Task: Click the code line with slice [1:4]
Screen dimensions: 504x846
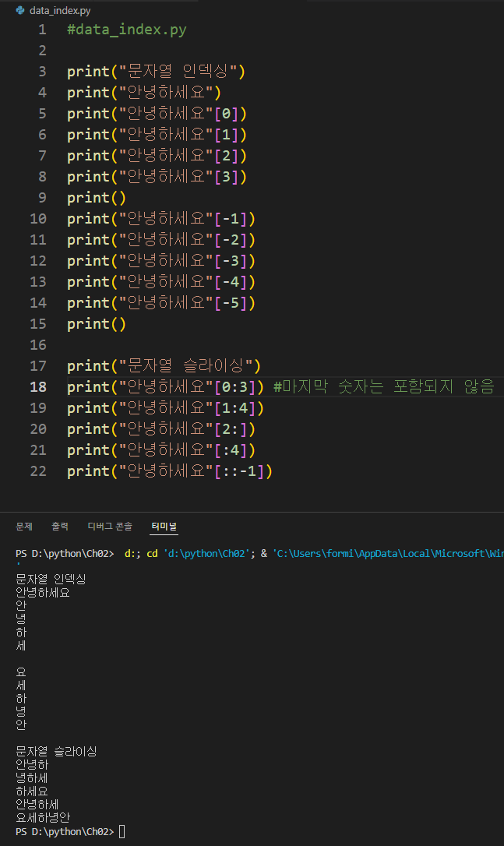Action: (166, 408)
